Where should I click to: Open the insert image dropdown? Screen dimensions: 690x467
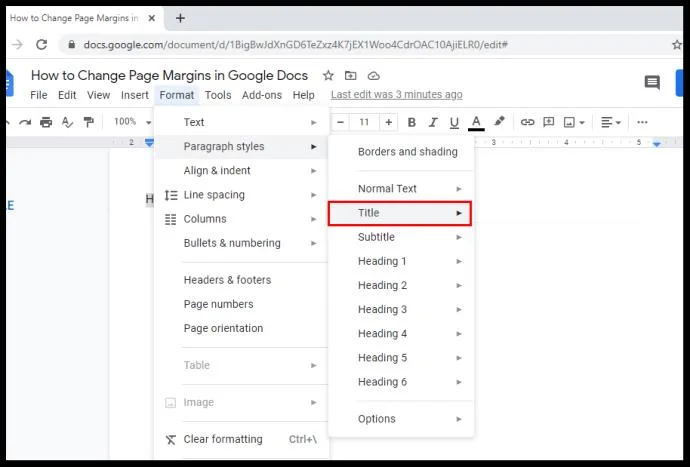pos(574,122)
